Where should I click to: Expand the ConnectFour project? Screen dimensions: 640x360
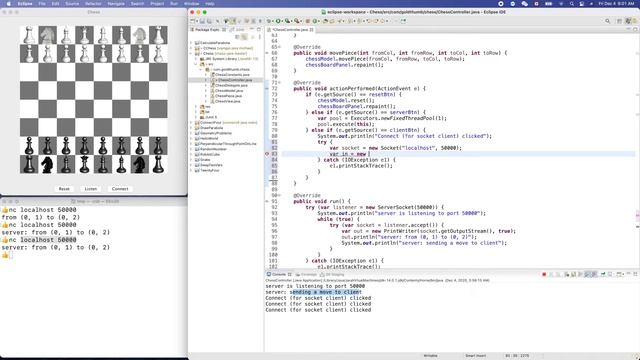191,122
